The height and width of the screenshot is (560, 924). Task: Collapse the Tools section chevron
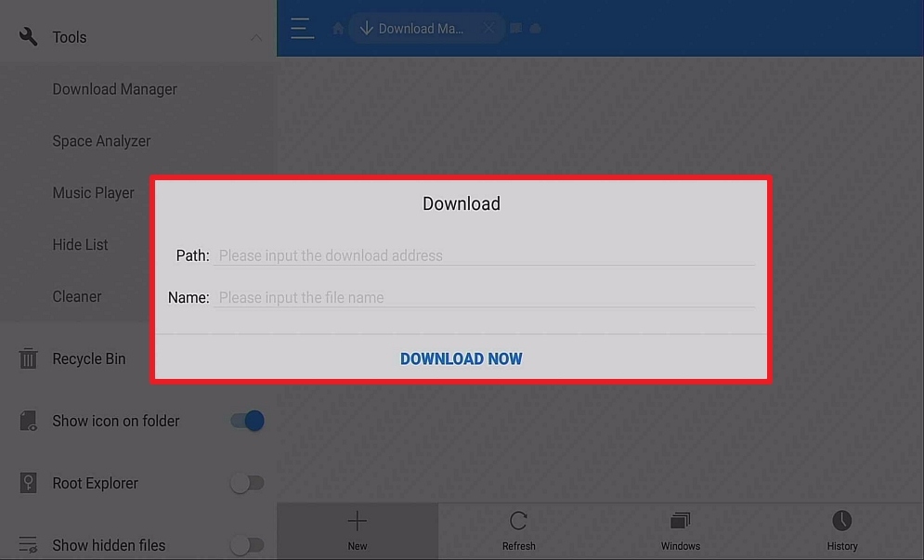click(x=255, y=37)
